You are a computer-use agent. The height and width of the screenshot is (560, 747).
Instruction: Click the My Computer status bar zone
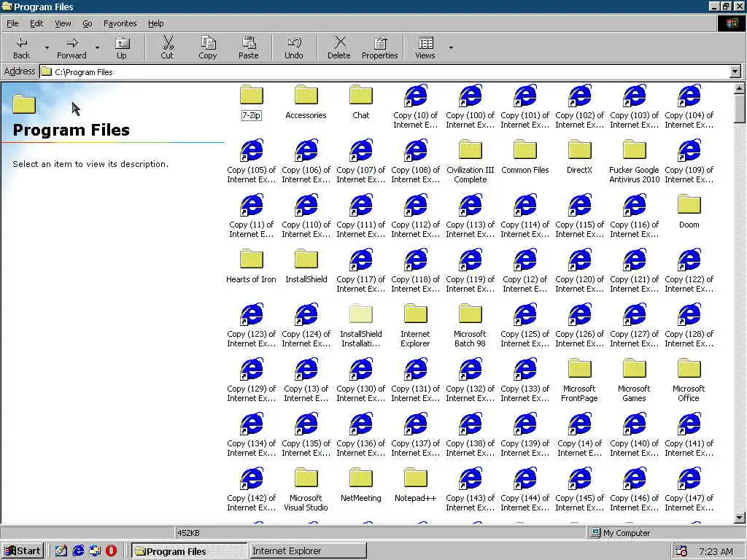(665, 533)
